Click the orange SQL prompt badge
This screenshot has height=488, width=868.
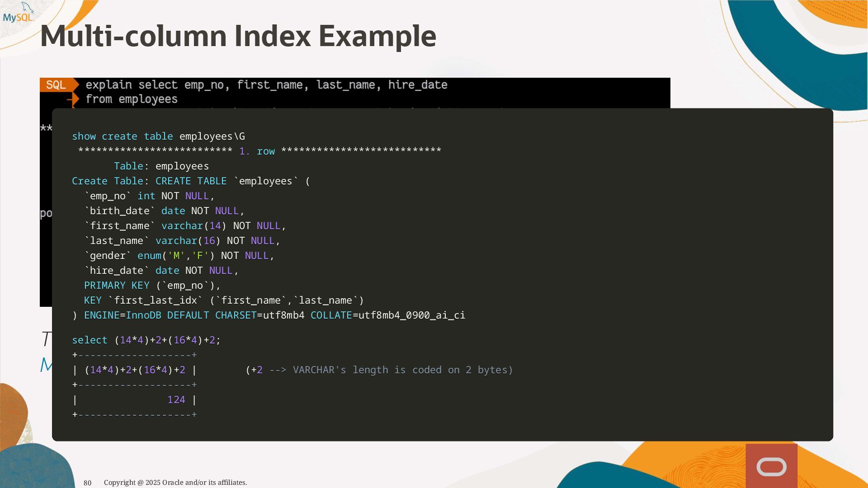click(56, 85)
